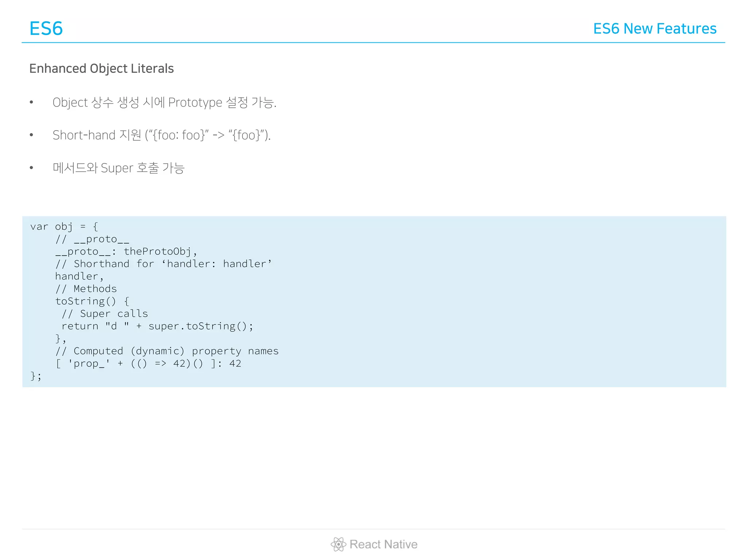Click the code line "var obj = {"
747x560 pixels.
coord(64,227)
